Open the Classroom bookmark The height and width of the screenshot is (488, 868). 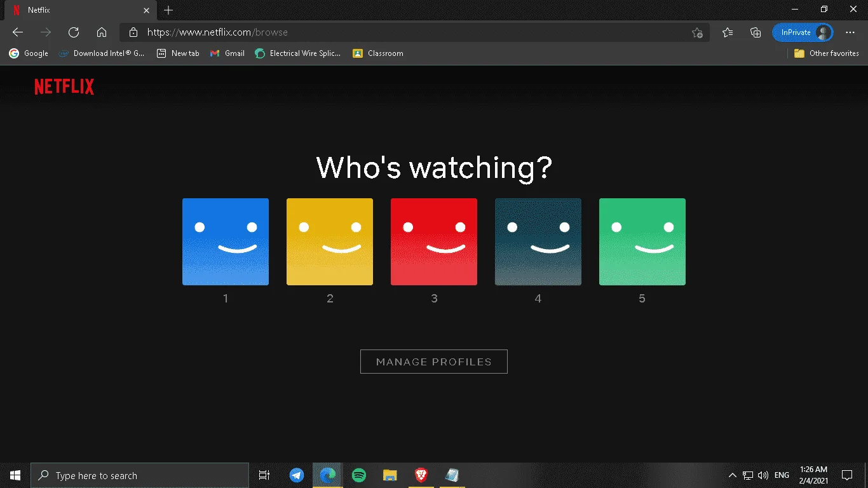click(378, 53)
